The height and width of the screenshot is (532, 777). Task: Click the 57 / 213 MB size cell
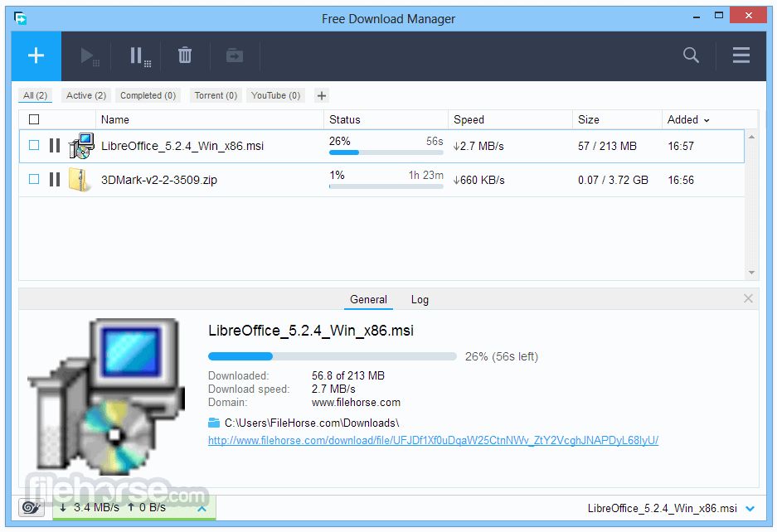point(607,146)
